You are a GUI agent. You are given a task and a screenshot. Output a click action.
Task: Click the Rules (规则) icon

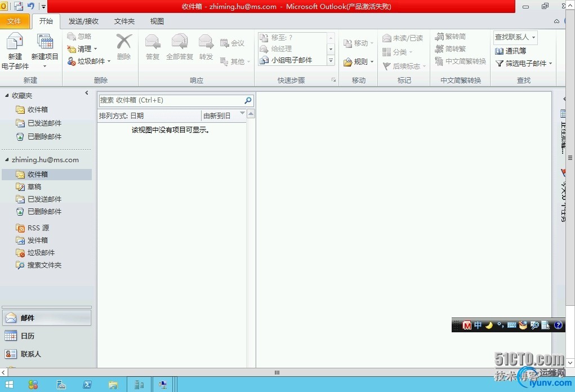pyautogui.click(x=347, y=62)
